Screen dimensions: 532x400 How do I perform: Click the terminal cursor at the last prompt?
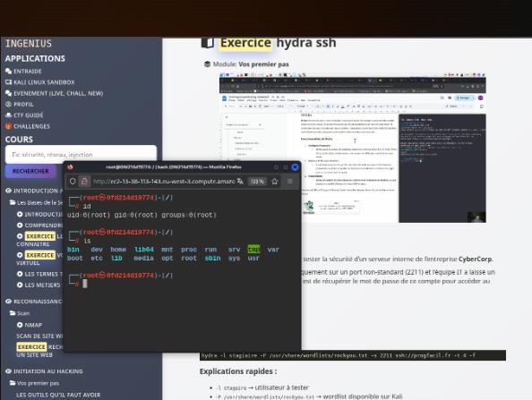pos(85,284)
